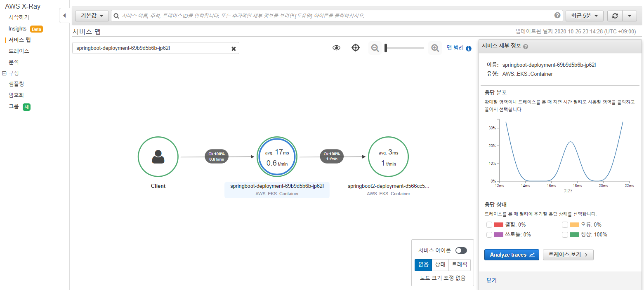Viewport: 644px width, 290px height.
Task: Open 시작하기 in the sidebar
Action: [x=19, y=17]
